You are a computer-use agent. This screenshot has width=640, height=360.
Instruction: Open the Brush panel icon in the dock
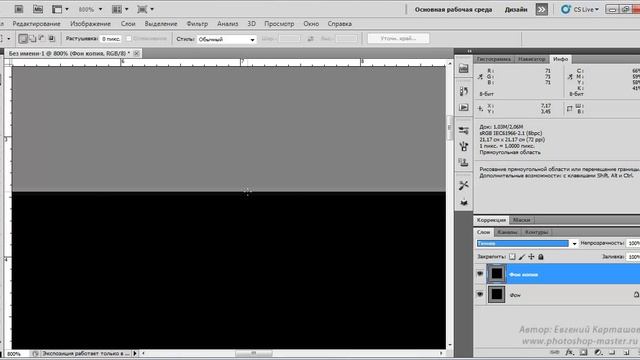point(463,147)
